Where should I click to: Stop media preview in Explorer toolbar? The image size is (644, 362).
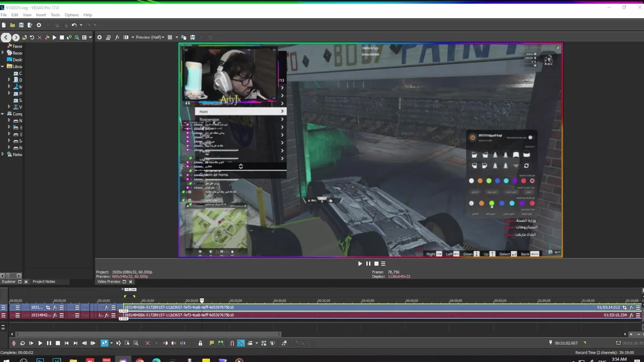click(x=62, y=37)
